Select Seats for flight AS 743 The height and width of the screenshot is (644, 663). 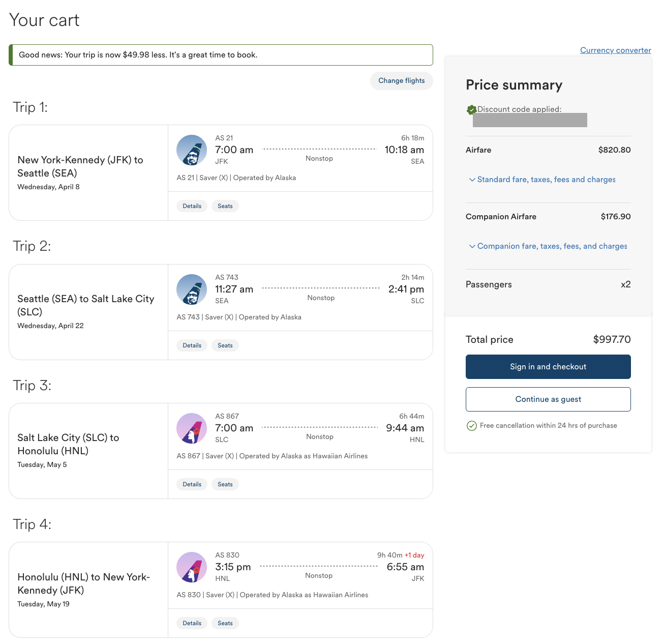click(x=225, y=345)
